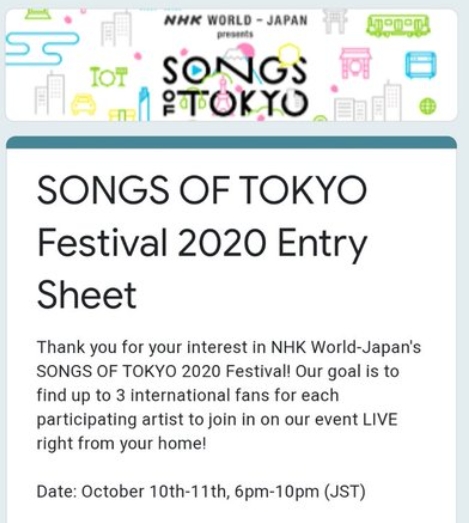Click the green globe icon
The width and height of the screenshot is (469, 523).
tap(428, 106)
